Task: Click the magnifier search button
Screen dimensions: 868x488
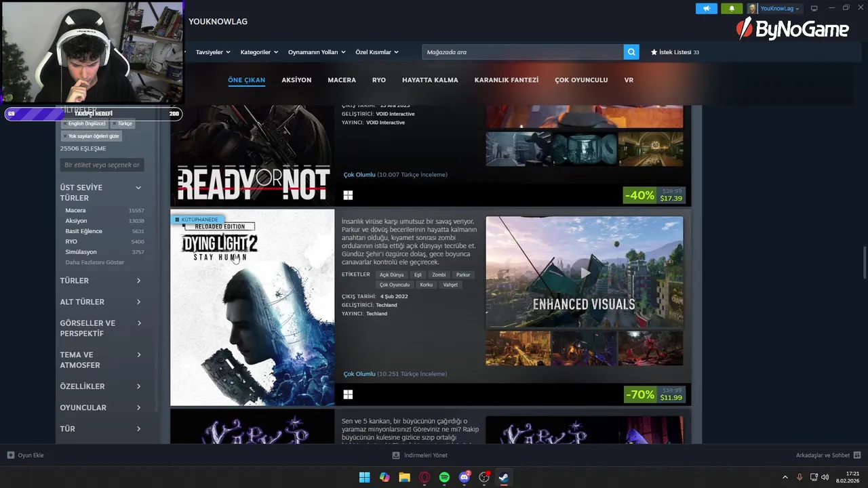Action: (632, 52)
